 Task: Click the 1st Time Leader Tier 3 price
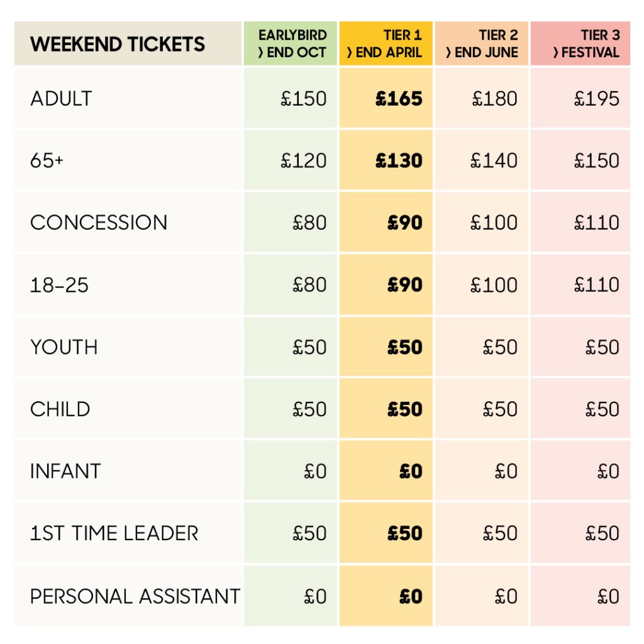(602, 533)
